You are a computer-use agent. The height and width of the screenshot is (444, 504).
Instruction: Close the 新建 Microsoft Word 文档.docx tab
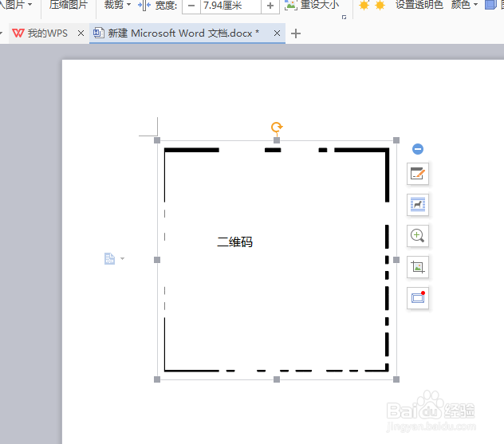click(x=277, y=33)
